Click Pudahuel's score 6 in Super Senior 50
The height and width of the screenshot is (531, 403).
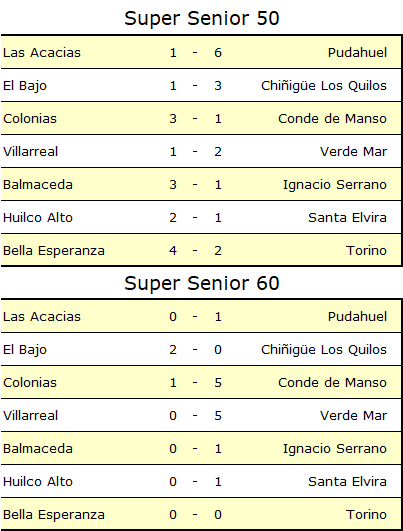[218, 52]
